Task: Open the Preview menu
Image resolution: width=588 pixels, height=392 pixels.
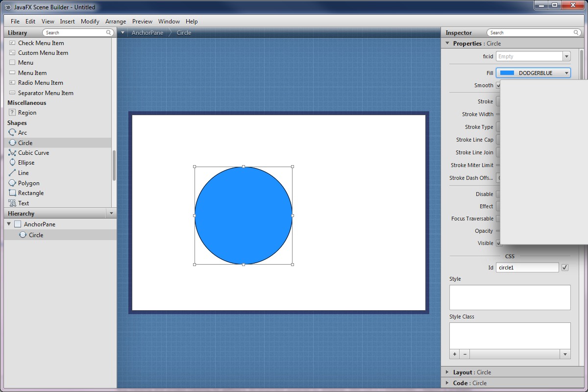Action: [142, 22]
